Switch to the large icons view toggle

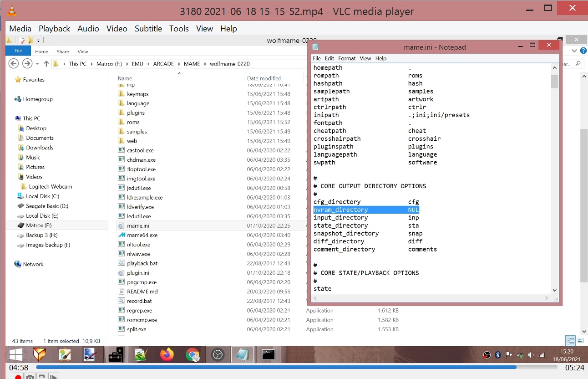[x=580, y=341]
